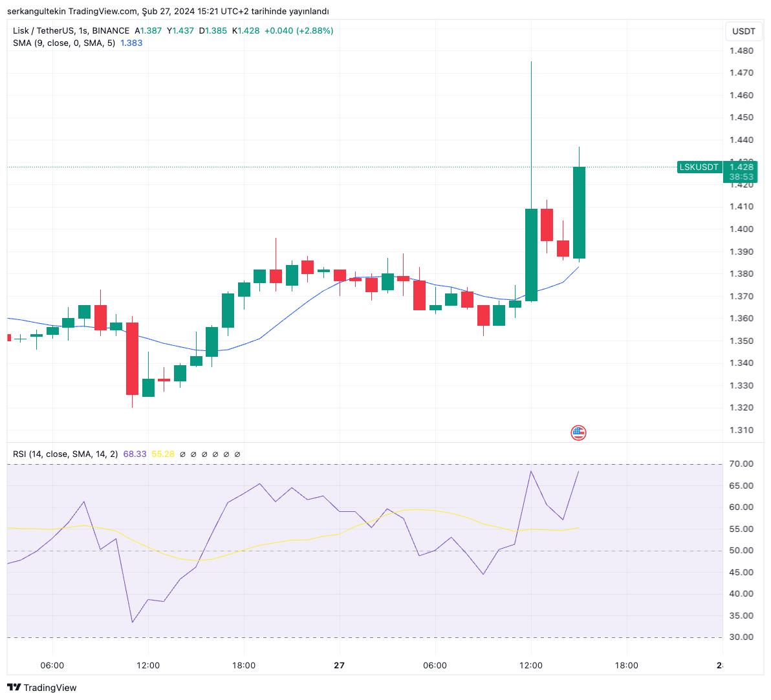Click the 1.428 current price label on axis

tap(741, 167)
